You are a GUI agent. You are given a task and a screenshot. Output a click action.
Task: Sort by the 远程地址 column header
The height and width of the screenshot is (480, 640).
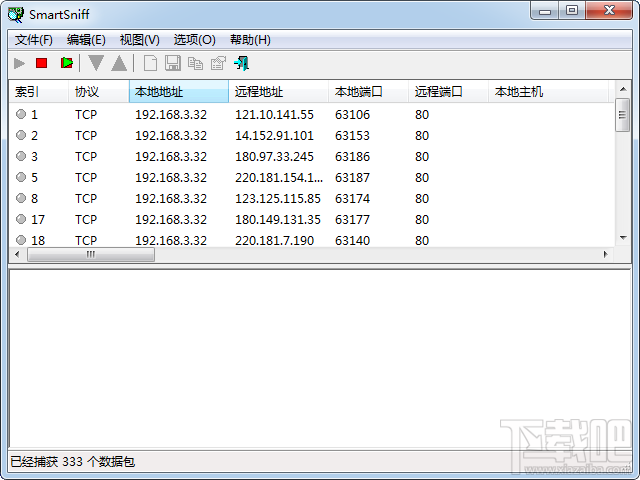coord(278,91)
